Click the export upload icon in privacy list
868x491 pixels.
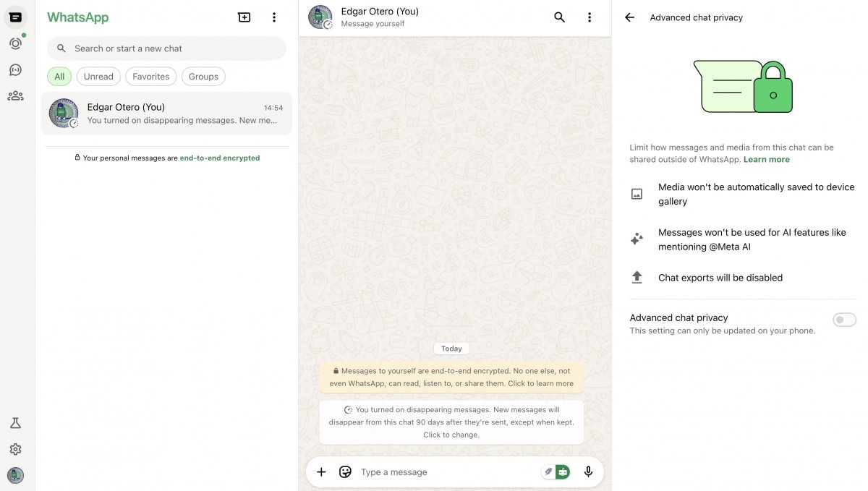[637, 278]
